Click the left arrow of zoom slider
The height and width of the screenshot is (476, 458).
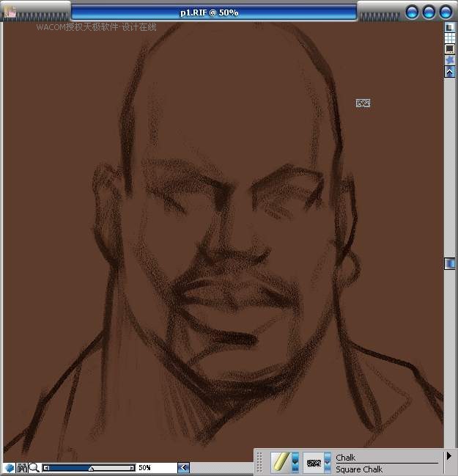[x=45, y=467]
